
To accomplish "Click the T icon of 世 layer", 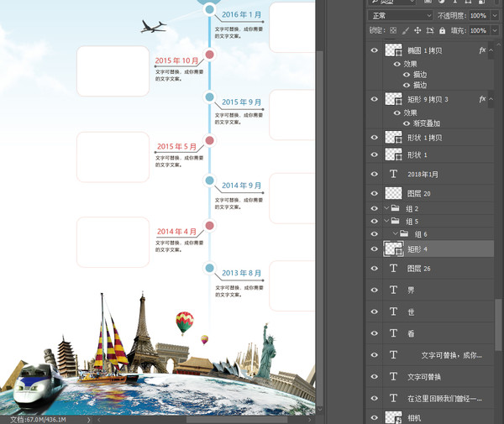I will click(x=393, y=311).
